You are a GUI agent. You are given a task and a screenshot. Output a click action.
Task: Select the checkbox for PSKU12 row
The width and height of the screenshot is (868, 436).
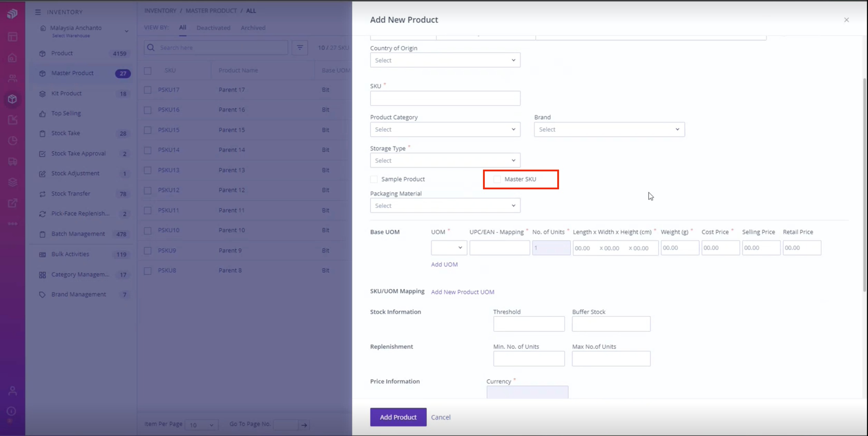147,190
